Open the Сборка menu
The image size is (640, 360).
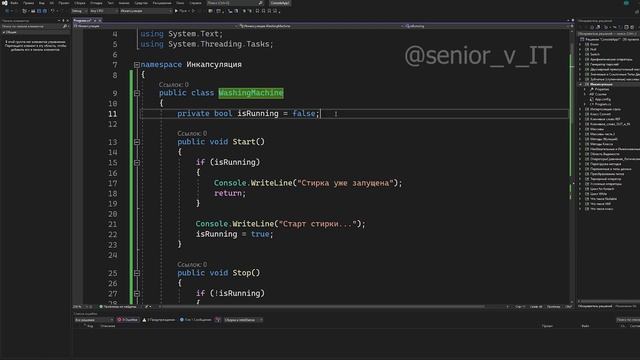pos(80,3)
